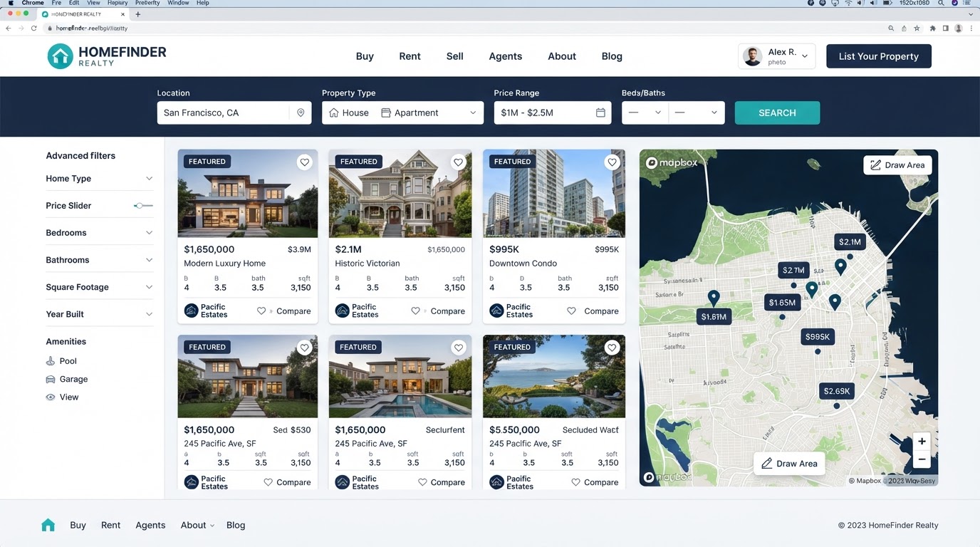Click the $1.65M map price marker
The image size is (980, 547).
point(782,303)
